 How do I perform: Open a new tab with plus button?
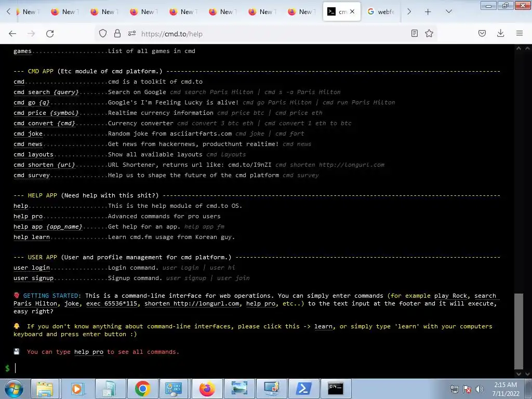[x=428, y=12]
